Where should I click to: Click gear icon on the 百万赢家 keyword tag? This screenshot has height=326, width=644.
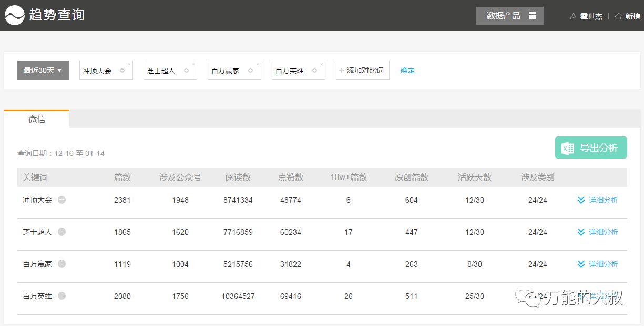pyautogui.click(x=250, y=71)
